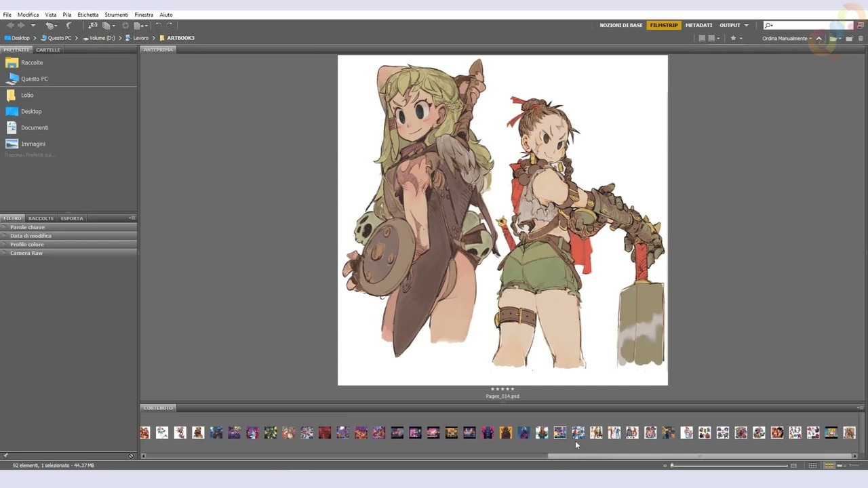Click the five-star rating under preview

[x=502, y=389]
